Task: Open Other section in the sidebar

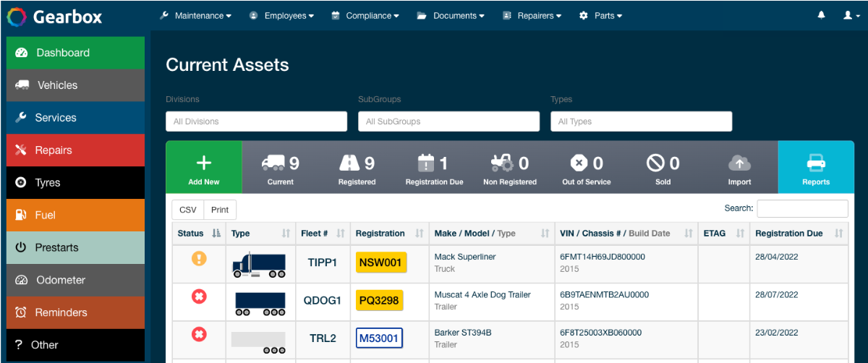Action: coord(75,346)
